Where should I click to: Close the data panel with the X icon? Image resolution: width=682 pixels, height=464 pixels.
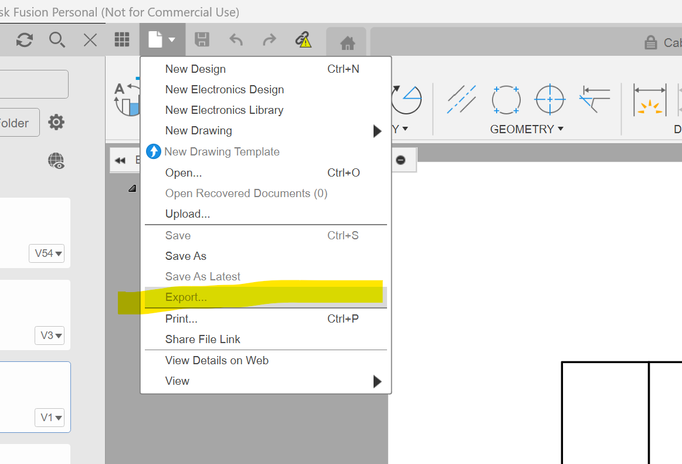coord(90,40)
